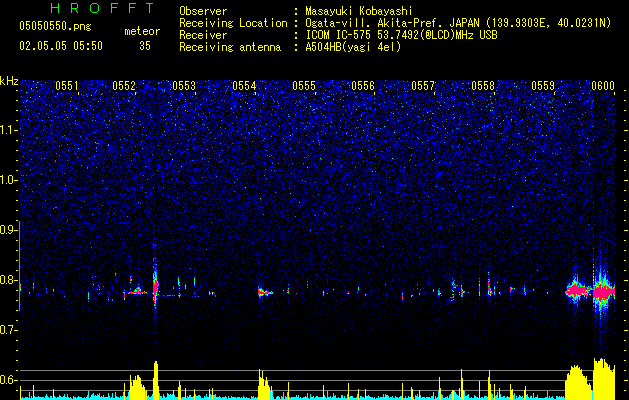Click the 0.8 frequency axis label

click(9, 280)
